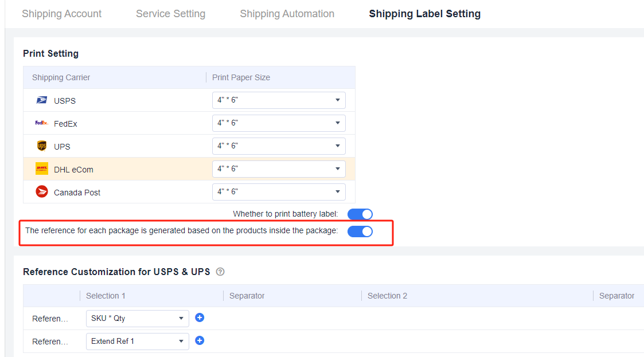This screenshot has height=357, width=644.
Task: Click the plus icon next to Extend Ref 1
Action: coord(200,340)
